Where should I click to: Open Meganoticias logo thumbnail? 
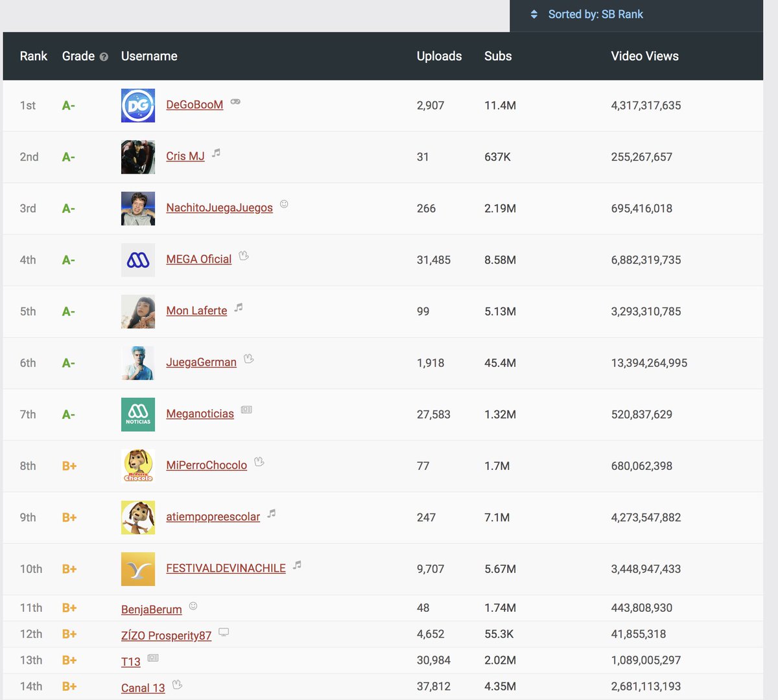(138, 415)
